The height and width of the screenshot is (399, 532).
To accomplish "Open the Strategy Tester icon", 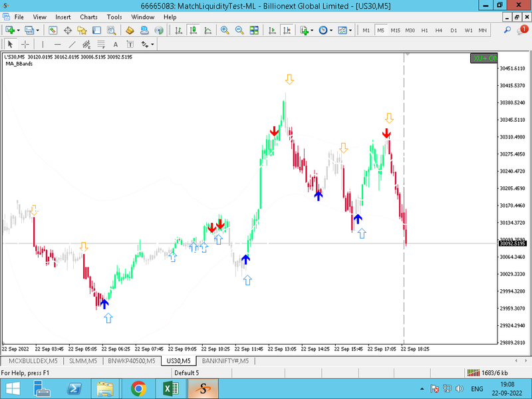I will coord(111,30).
